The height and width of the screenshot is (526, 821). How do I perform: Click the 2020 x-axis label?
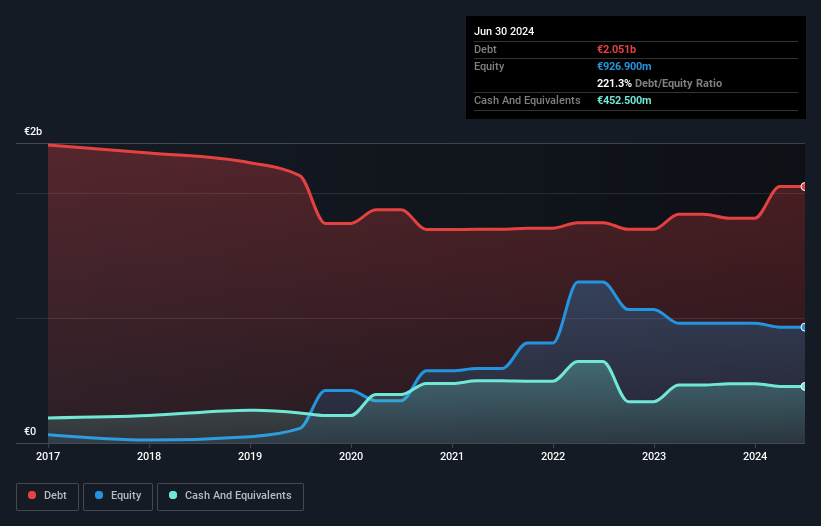click(x=351, y=456)
